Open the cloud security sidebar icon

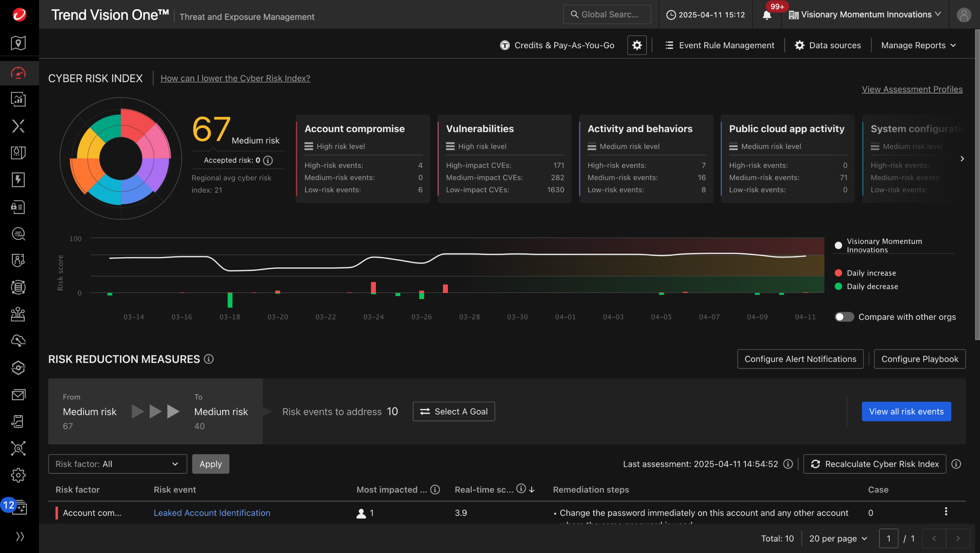click(x=18, y=340)
